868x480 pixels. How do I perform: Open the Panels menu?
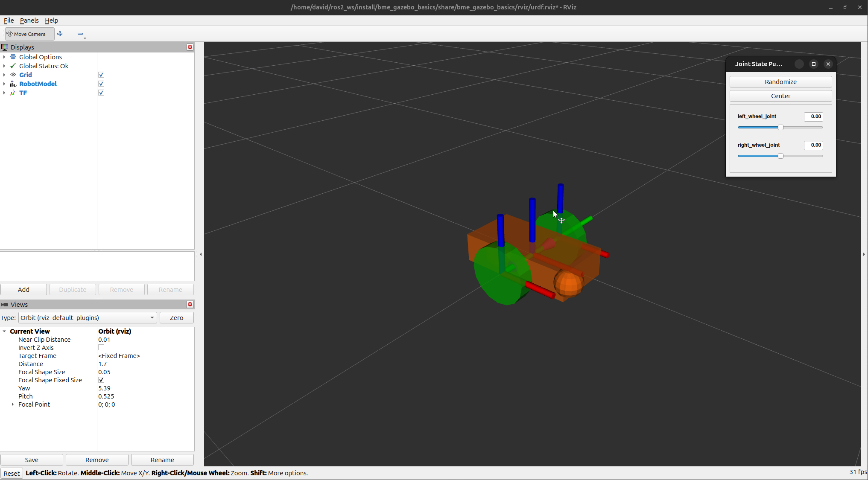29,20
